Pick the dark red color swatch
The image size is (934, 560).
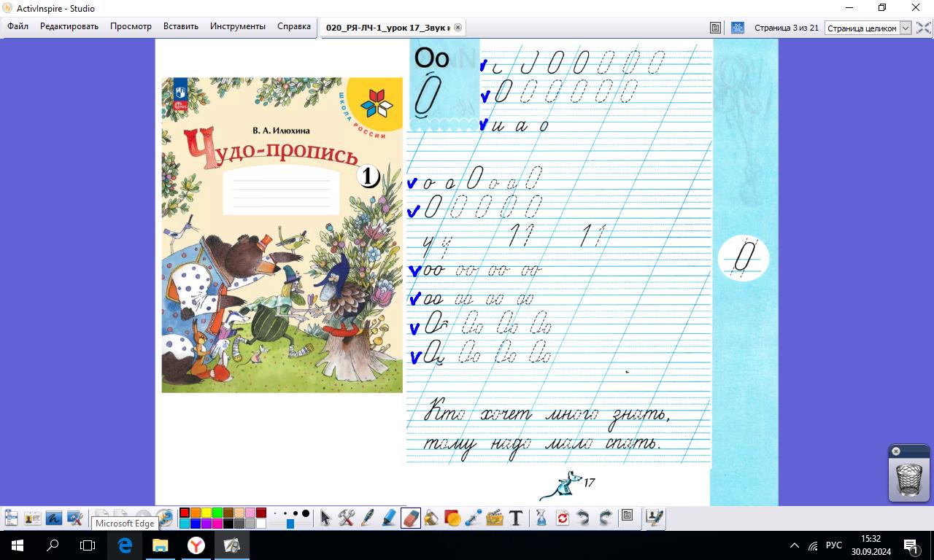click(x=261, y=513)
